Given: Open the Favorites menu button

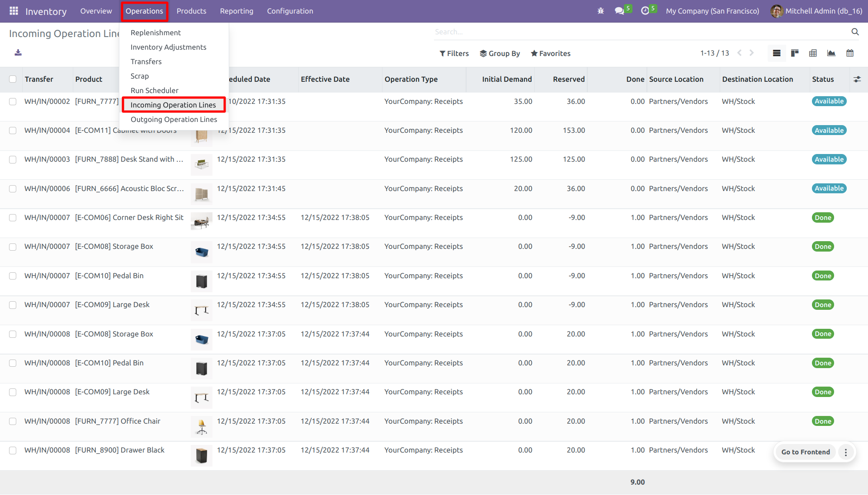Looking at the screenshot, I should tap(550, 53).
